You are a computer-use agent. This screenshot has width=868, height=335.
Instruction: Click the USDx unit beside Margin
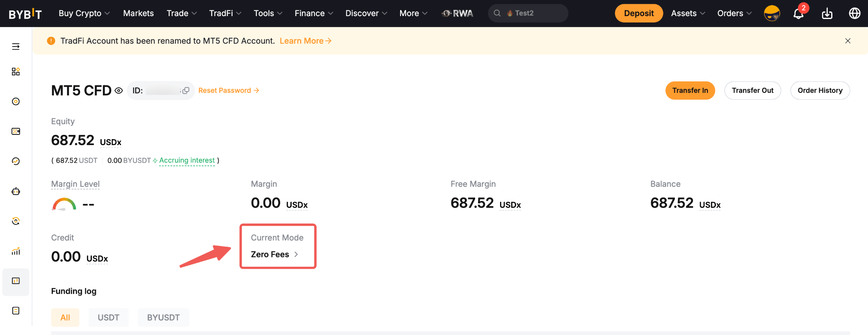(297, 205)
